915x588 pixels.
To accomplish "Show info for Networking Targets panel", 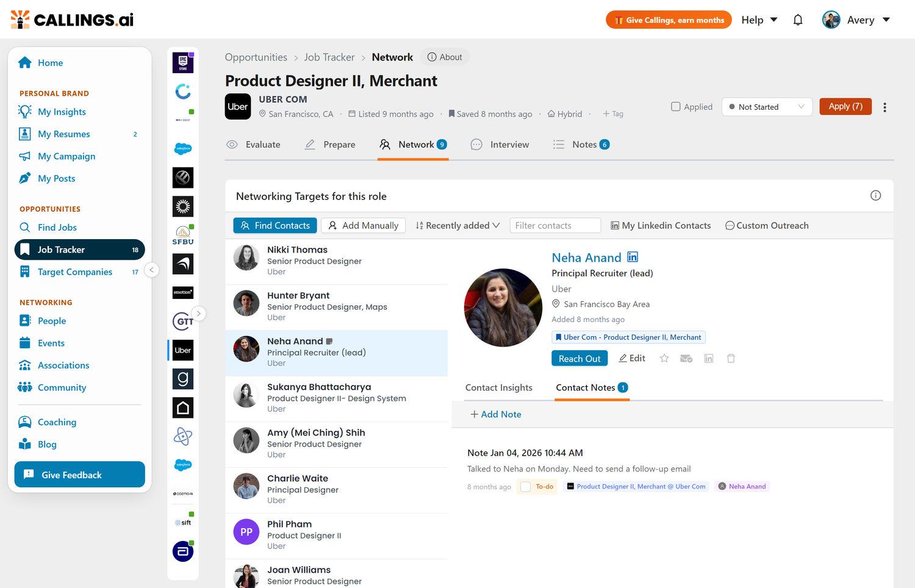I will tap(875, 196).
